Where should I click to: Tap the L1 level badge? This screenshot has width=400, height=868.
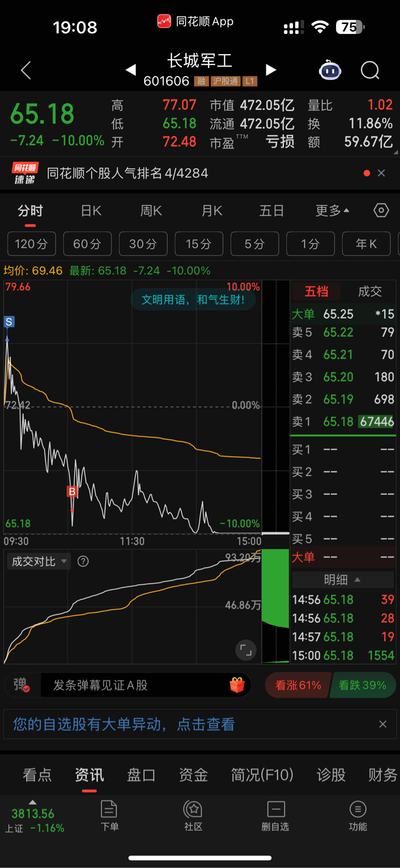pos(250,81)
